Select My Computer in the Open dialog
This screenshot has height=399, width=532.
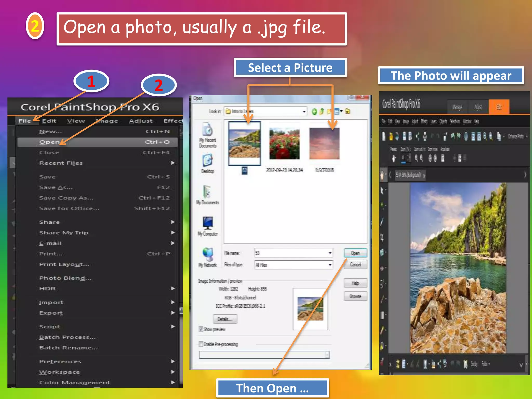tap(208, 226)
